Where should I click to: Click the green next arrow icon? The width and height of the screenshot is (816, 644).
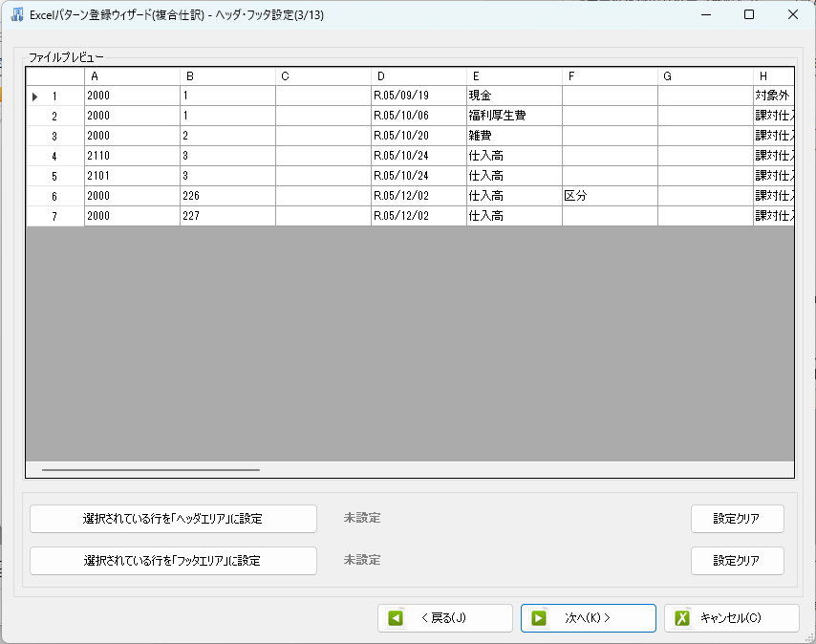click(539, 618)
